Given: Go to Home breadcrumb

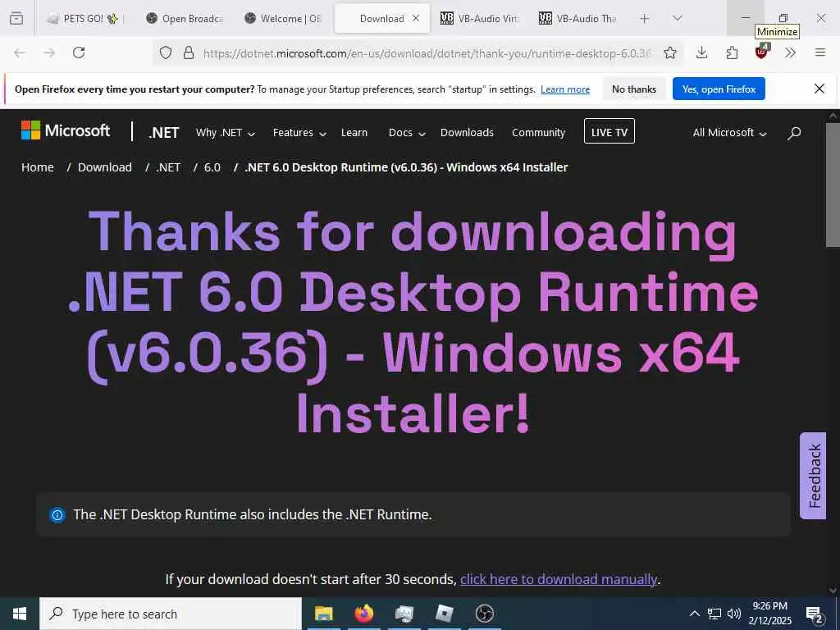Looking at the screenshot, I should coord(38,167).
